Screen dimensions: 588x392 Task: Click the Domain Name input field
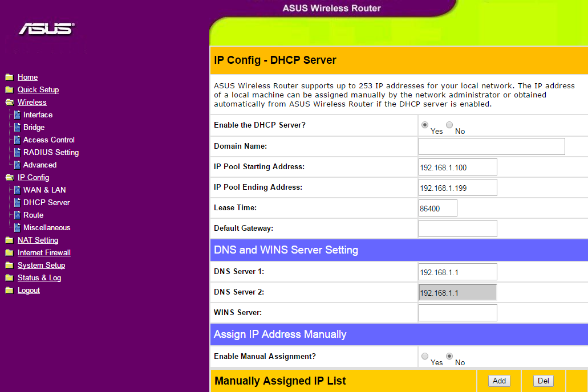(x=492, y=146)
